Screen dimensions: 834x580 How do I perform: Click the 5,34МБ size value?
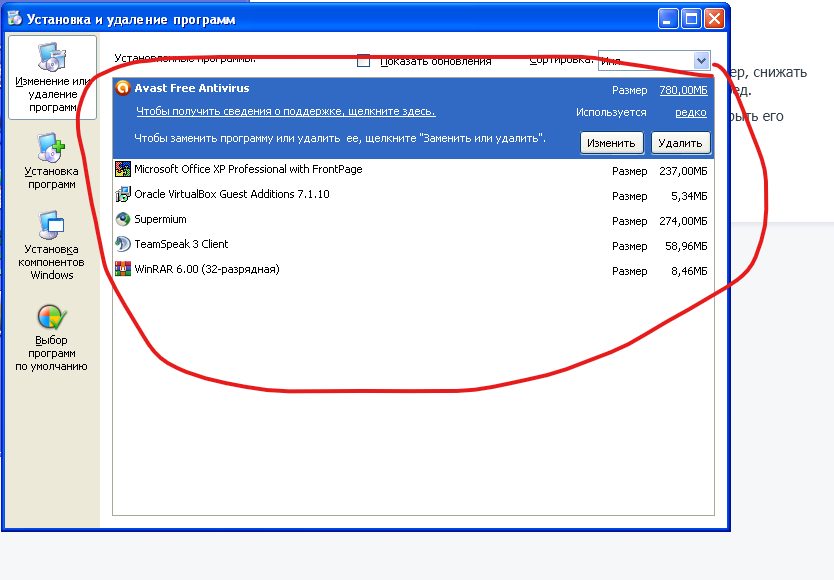[689, 196]
